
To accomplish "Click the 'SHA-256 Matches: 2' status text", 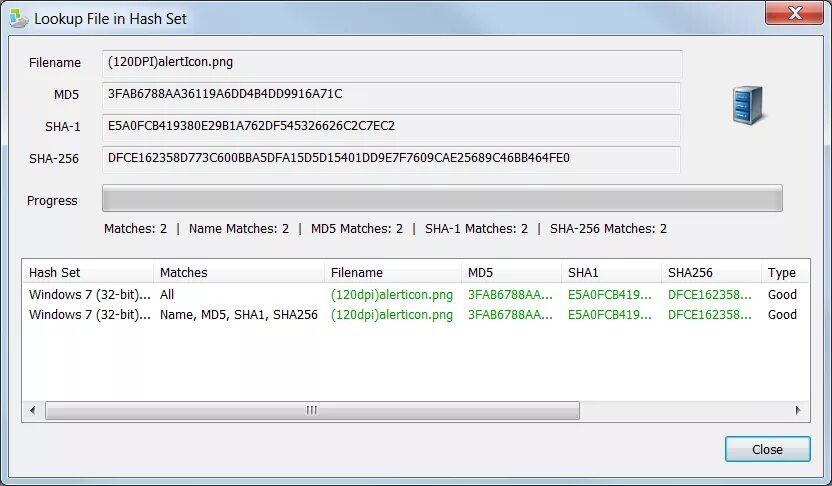I will (608, 229).
